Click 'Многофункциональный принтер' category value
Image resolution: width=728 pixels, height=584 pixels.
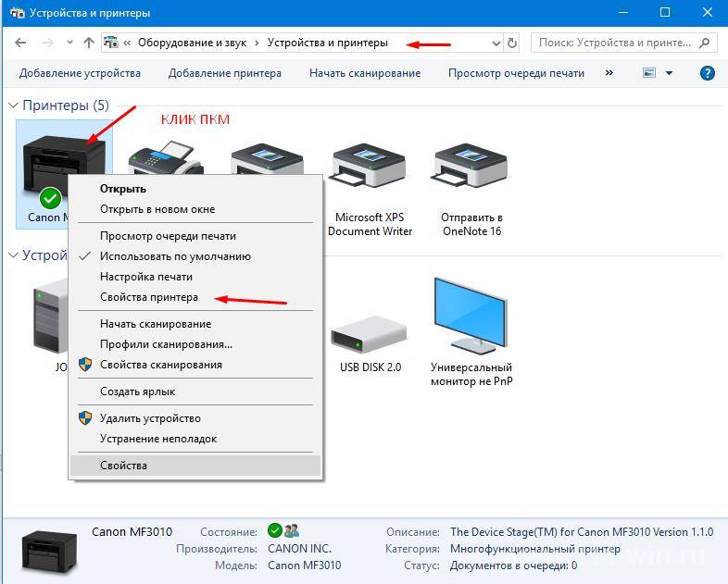[x=534, y=549]
